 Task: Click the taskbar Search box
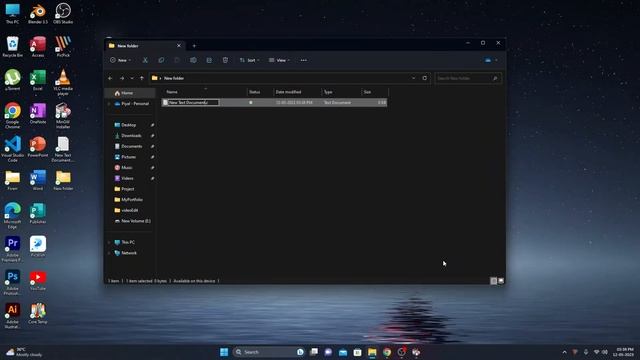coord(269,352)
